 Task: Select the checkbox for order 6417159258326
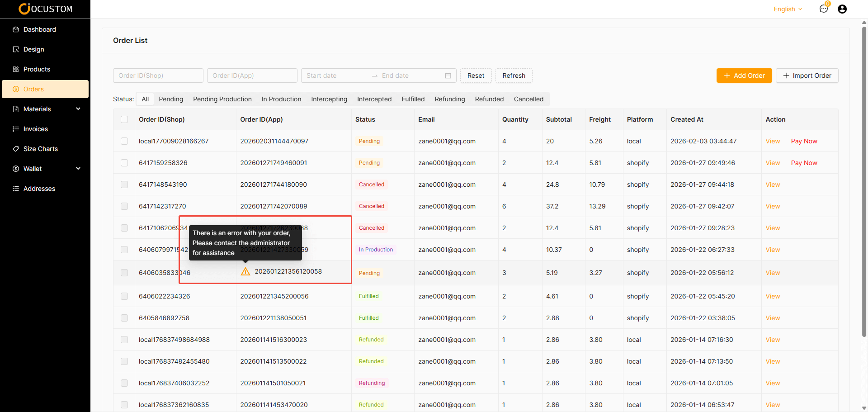tap(124, 163)
